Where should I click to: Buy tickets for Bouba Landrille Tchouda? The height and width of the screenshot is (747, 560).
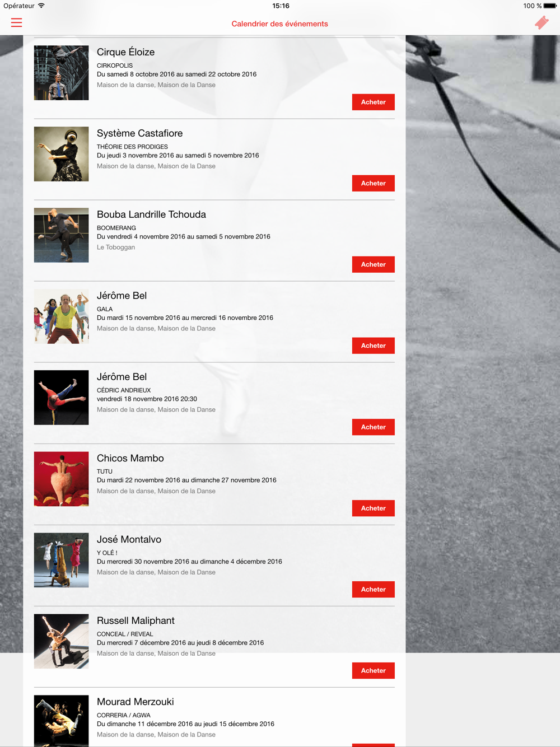374,264
